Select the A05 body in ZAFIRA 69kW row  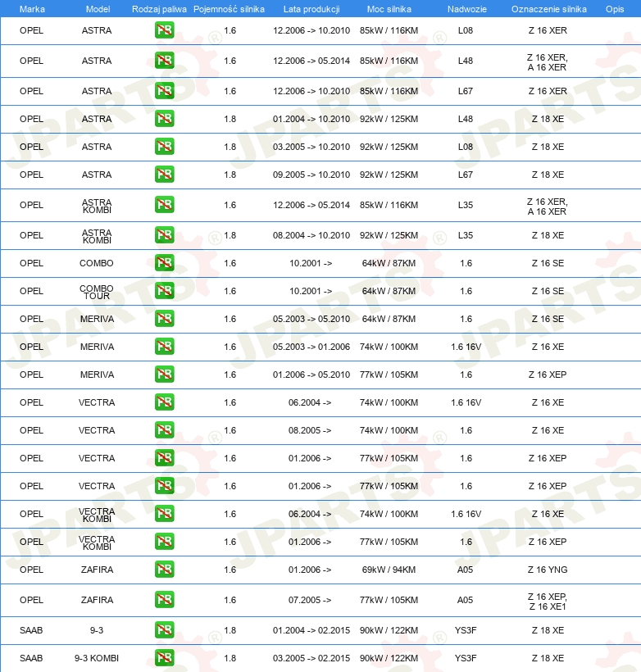(x=466, y=570)
